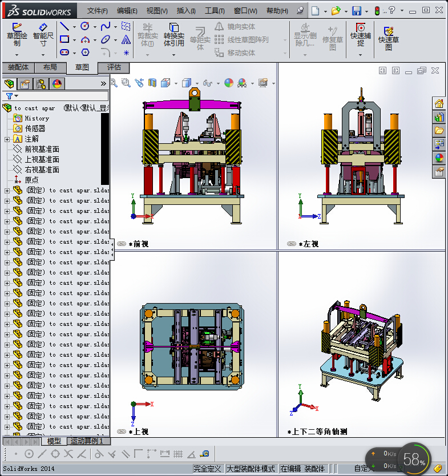Viewport: 448px width, 476px height.
Task: Toggle the midpoint snap
Action: point(42,454)
